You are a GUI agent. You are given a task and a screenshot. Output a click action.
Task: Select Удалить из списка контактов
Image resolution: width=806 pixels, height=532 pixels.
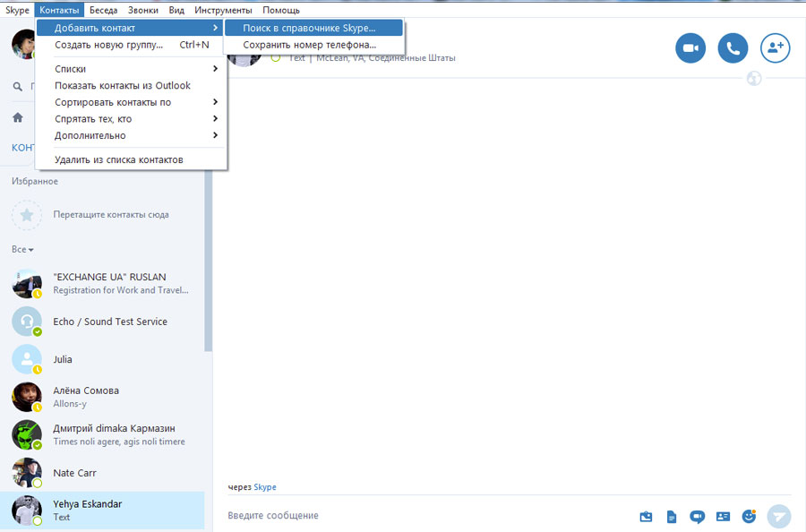pyautogui.click(x=131, y=159)
